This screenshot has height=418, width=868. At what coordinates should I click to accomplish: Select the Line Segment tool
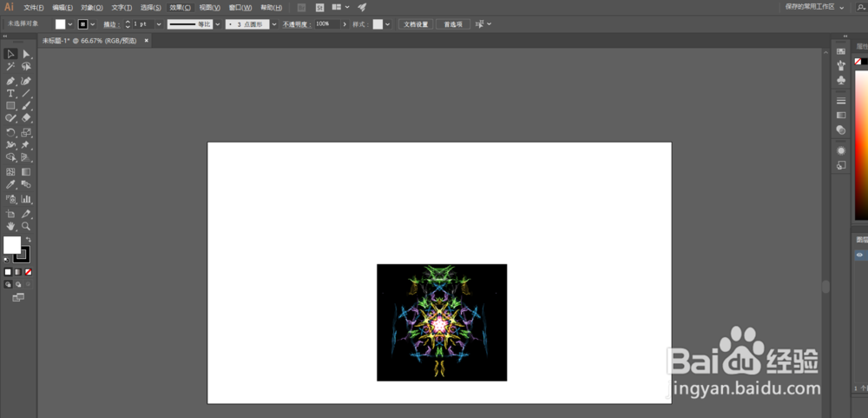26,93
